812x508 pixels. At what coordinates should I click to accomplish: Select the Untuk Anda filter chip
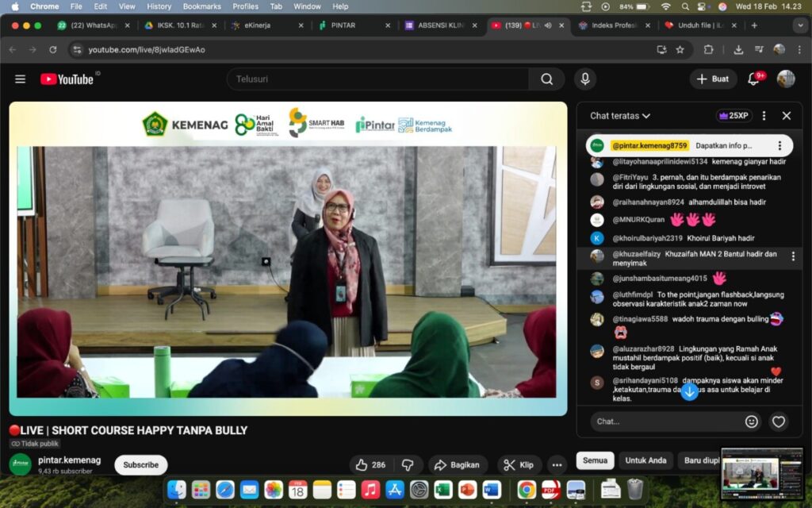(x=645, y=460)
